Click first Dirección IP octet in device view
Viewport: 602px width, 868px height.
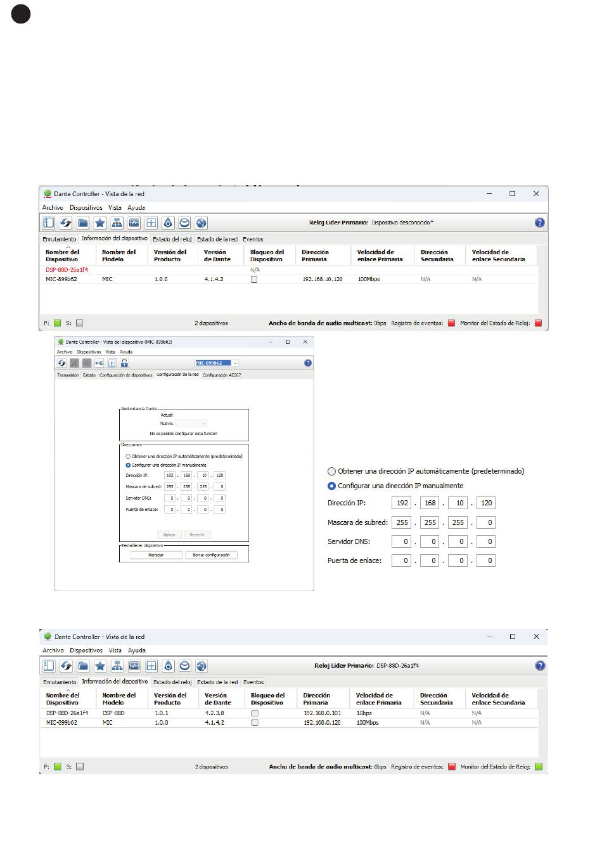(x=169, y=475)
